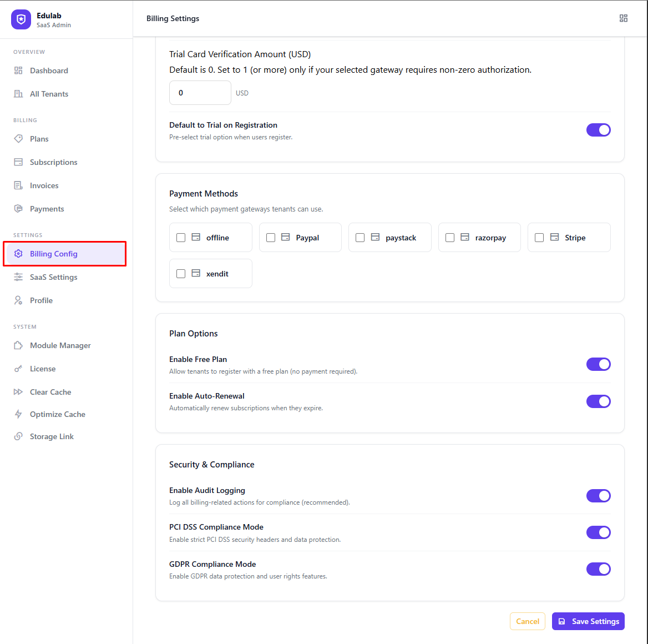Click the trial verification amount field
Screen dimensions: 648x644
(x=200, y=93)
